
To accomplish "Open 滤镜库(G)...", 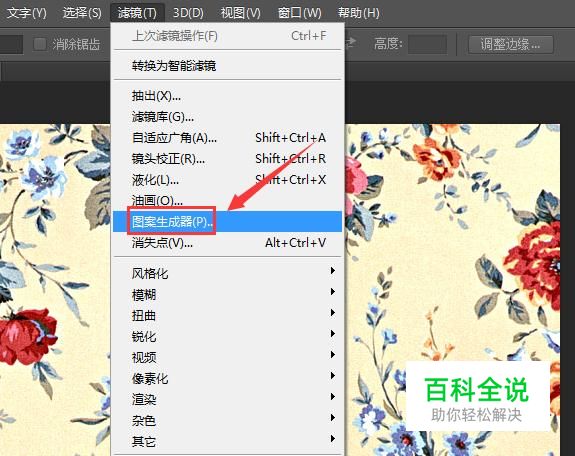I will pos(227,117).
